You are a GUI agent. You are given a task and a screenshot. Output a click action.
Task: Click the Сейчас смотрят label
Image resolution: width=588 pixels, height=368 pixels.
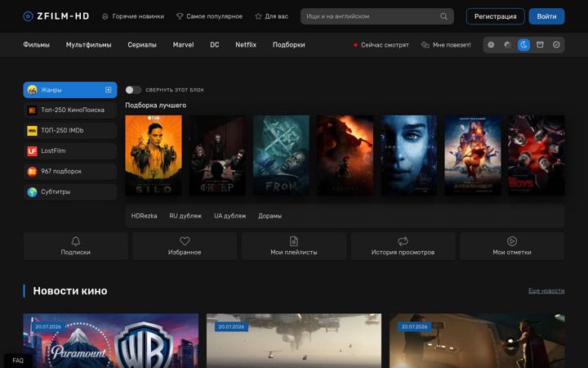pyautogui.click(x=385, y=45)
